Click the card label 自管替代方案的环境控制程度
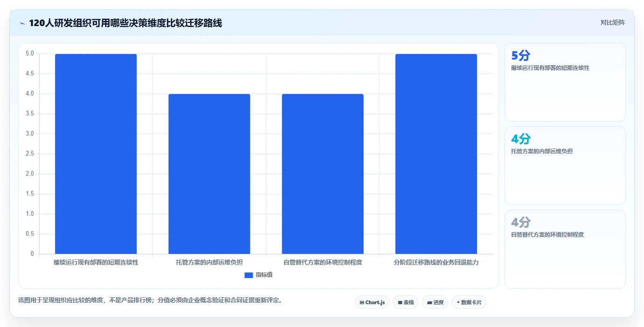 coord(547,235)
